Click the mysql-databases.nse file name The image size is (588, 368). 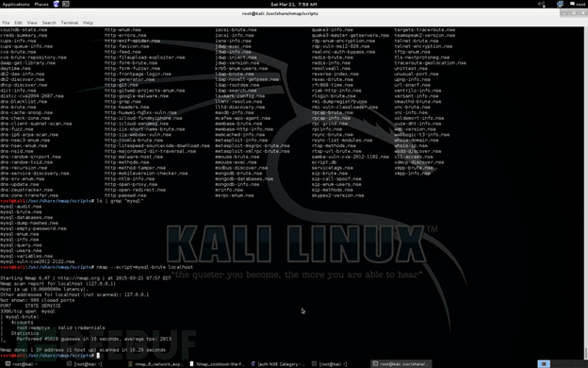[x=26, y=217]
